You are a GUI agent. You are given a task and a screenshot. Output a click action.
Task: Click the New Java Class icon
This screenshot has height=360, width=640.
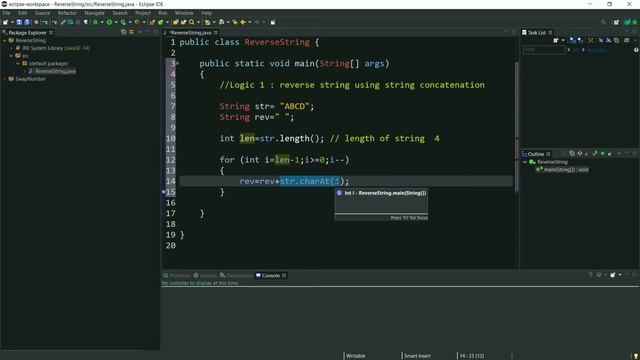[x=160, y=22]
